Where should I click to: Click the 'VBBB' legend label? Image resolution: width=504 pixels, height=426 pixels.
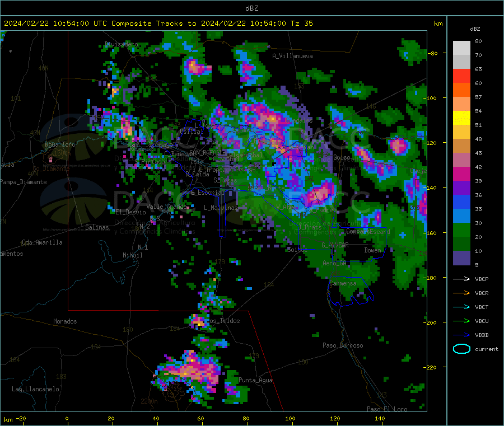pos(482,335)
